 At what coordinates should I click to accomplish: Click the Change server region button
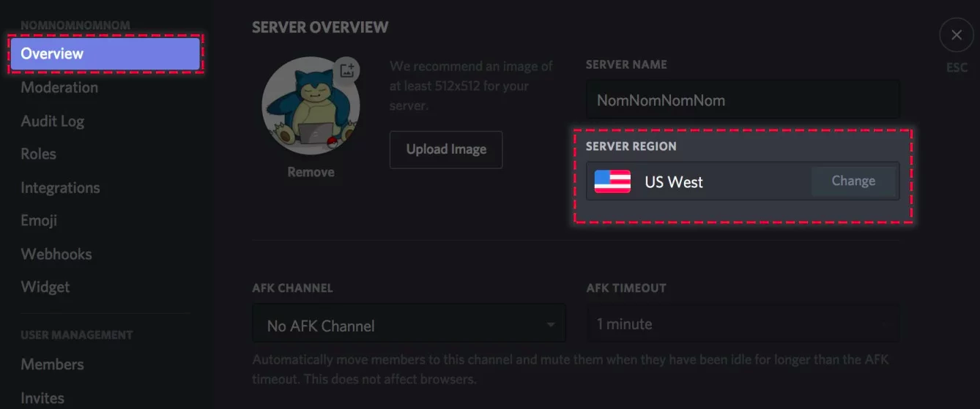pyautogui.click(x=853, y=181)
